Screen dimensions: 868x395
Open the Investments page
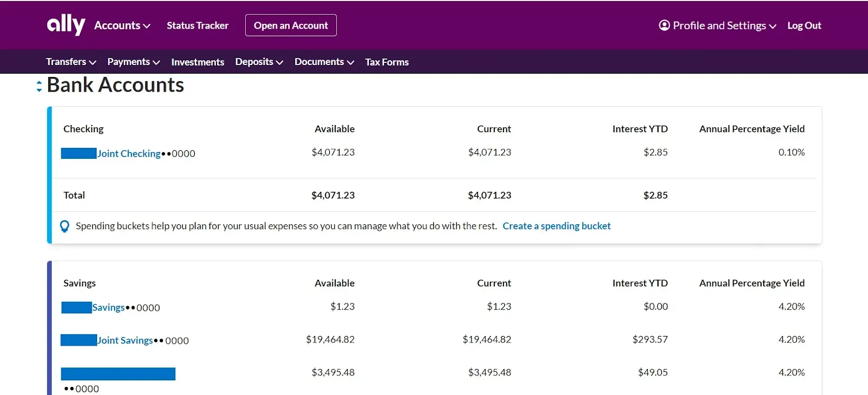[197, 62]
